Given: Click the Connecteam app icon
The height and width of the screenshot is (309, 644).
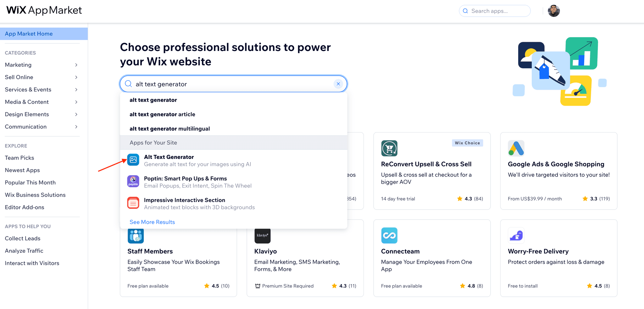Looking at the screenshot, I should click(x=389, y=235).
